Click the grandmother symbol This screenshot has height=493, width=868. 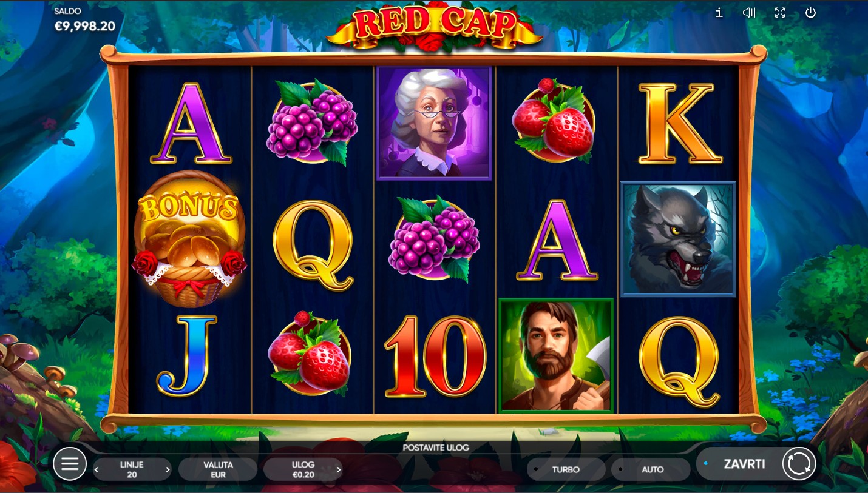[x=434, y=123]
